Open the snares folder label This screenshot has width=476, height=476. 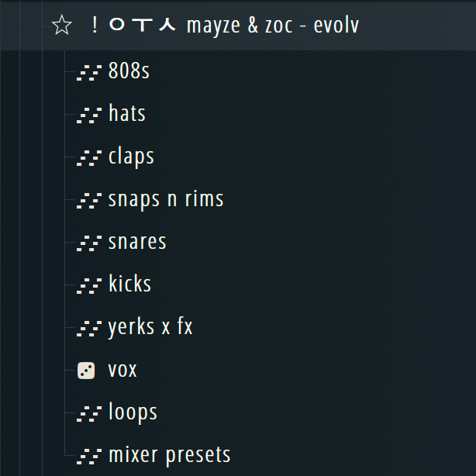137,242
